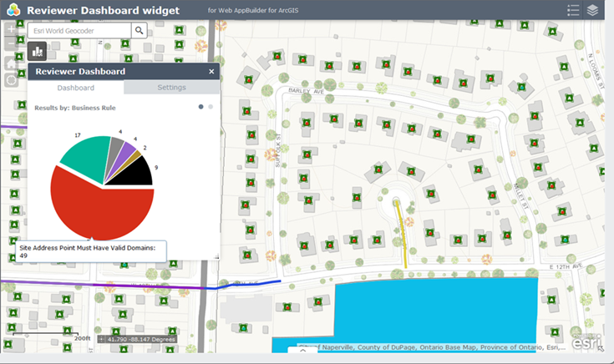Image resolution: width=614 pixels, height=364 pixels.
Task: Go to the map's default home extent
Action: click(12, 63)
